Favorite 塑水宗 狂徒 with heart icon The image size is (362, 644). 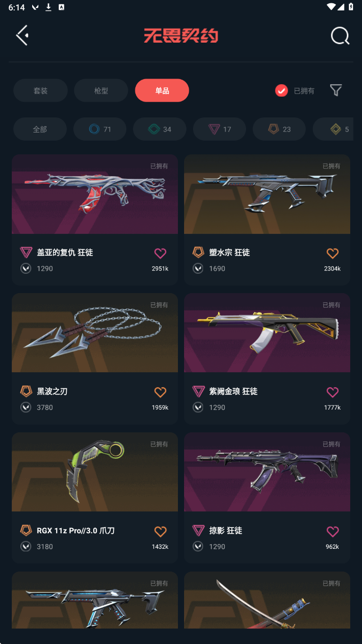pyautogui.click(x=333, y=253)
